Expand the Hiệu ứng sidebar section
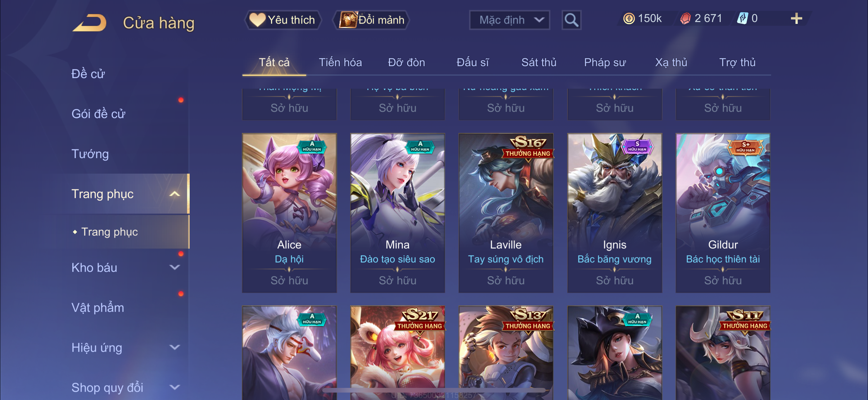This screenshot has height=400, width=868. click(174, 348)
